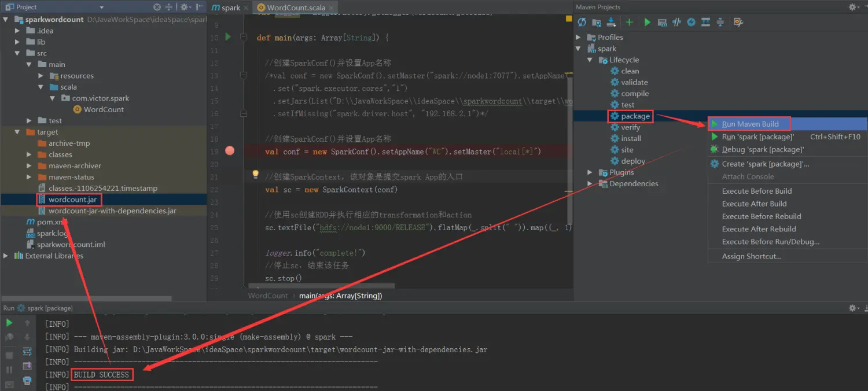Select wordcount.jar in the project tree
Screen dimensions: 868x391
click(x=72, y=200)
